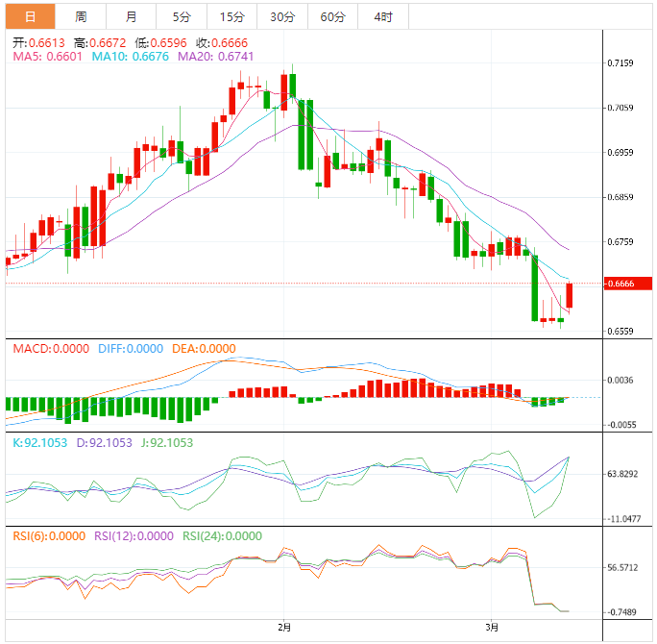The height and width of the screenshot is (644, 657).
Task: Click the RSI(6) indicator label
Action: pos(48,536)
